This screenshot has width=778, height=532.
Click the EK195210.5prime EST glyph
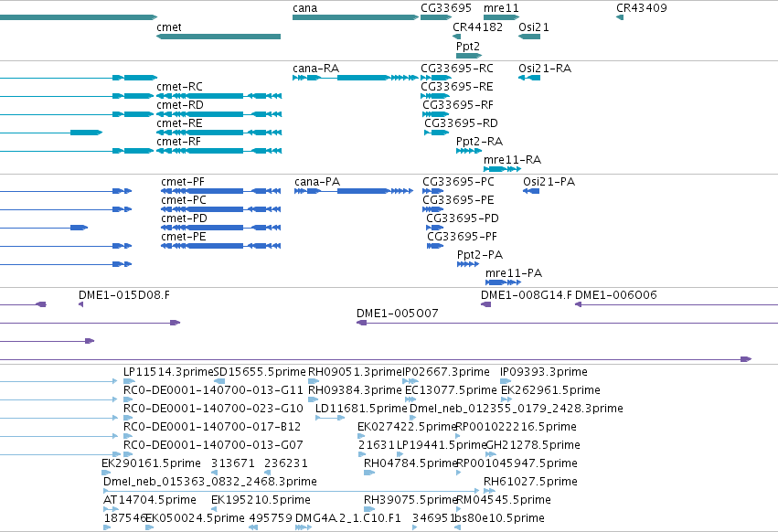click(215, 509)
